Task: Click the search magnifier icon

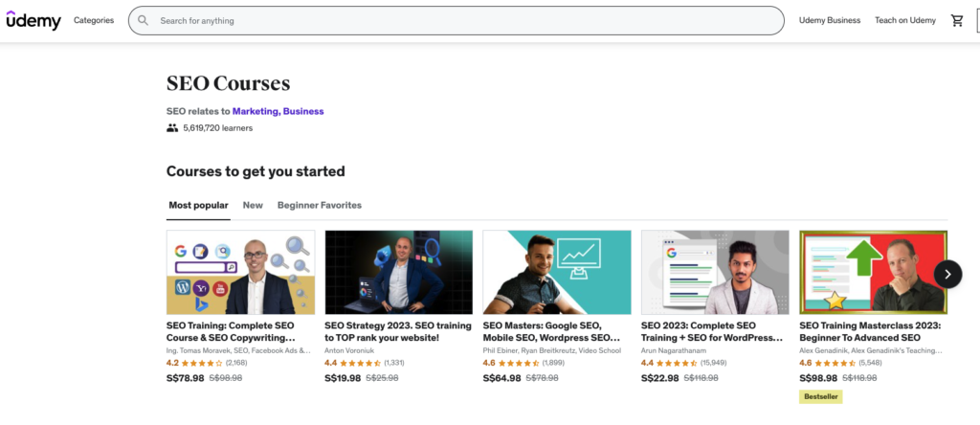Action: click(x=144, y=21)
